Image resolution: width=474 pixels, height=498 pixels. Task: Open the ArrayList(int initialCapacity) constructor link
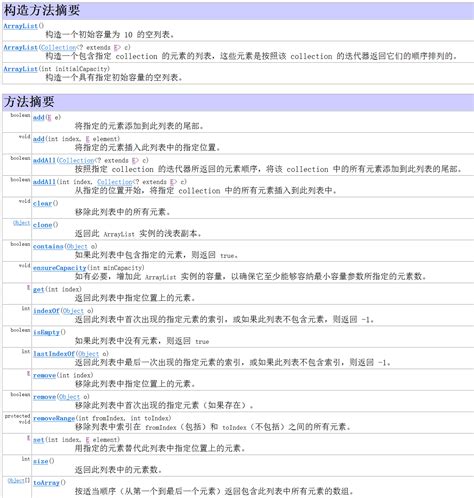pyautogui.click(x=20, y=69)
